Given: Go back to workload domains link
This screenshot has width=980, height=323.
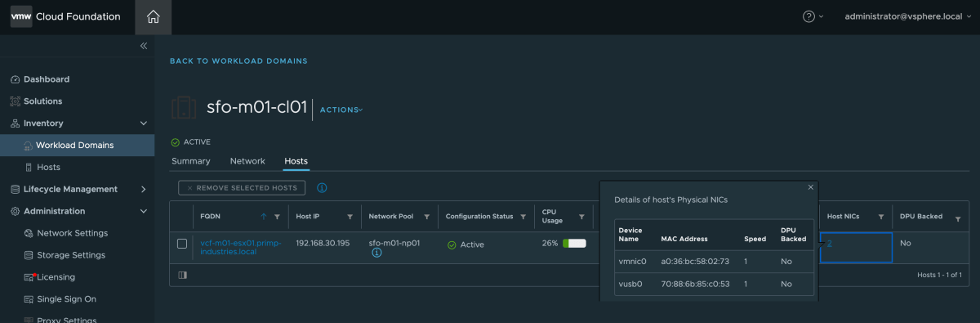Looking at the screenshot, I should [238, 61].
